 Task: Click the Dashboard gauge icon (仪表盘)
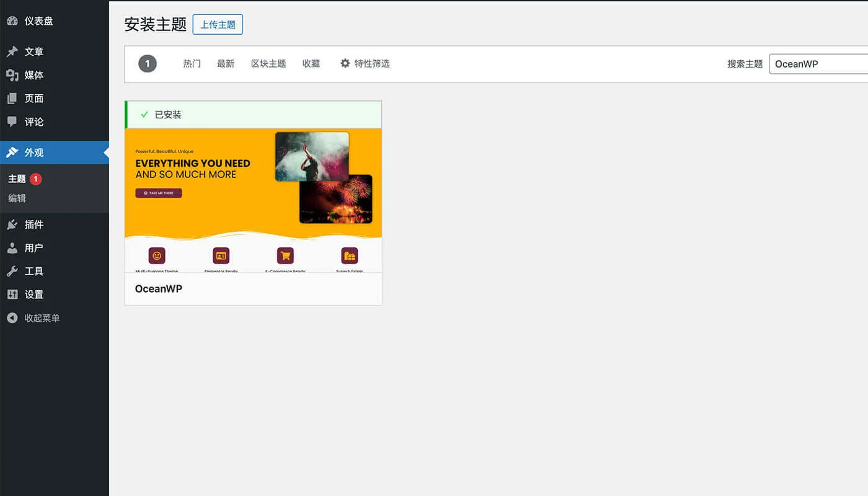point(12,21)
